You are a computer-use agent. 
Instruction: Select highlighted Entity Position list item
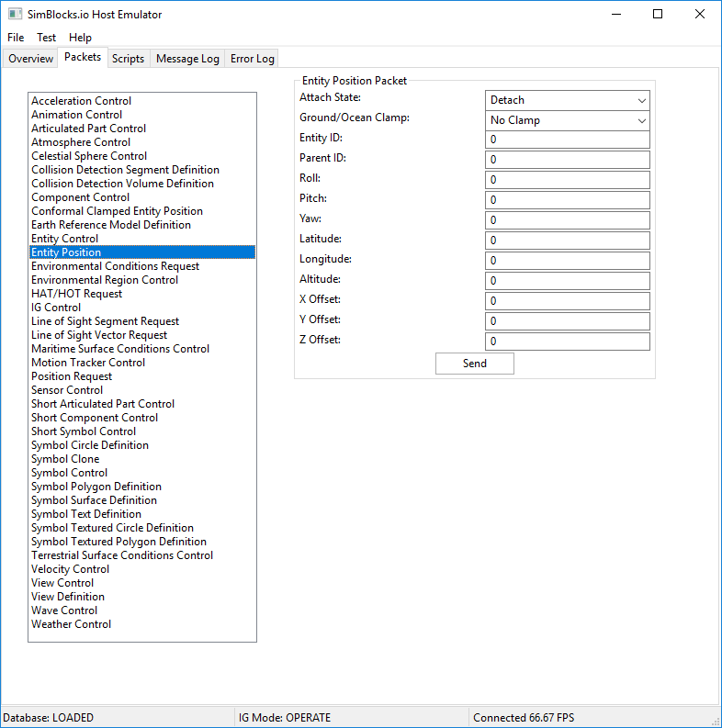142,252
